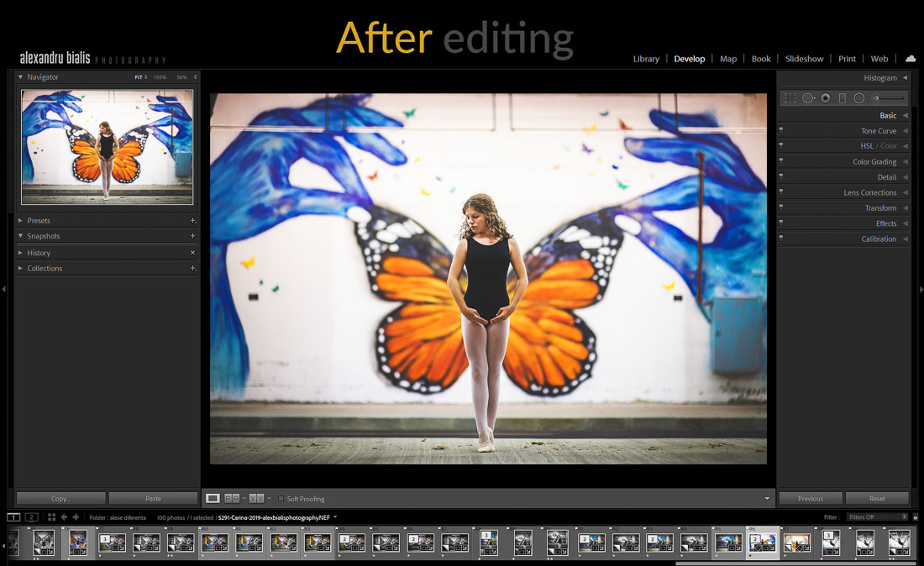The image size is (924, 566).
Task: Switch to the Map module
Action: [x=728, y=59]
